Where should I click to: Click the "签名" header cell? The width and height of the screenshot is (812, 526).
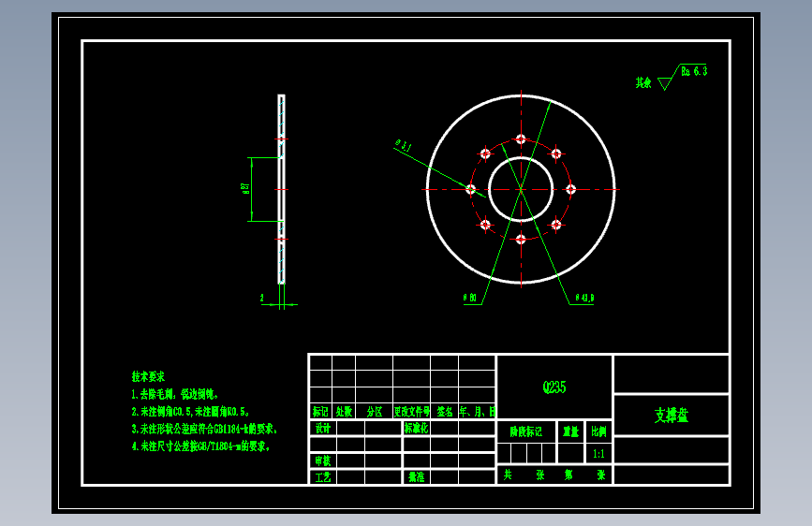(444, 412)
